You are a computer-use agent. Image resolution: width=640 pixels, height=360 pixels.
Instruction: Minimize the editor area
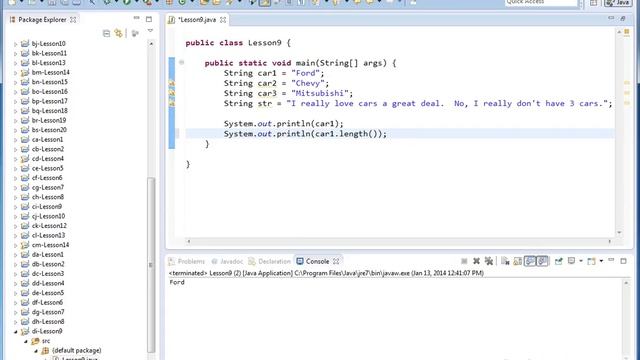[611, 18]
